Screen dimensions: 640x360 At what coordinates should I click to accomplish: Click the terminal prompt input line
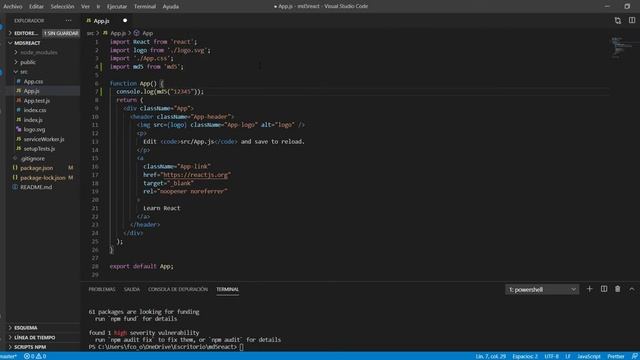(x=166, y=347)
